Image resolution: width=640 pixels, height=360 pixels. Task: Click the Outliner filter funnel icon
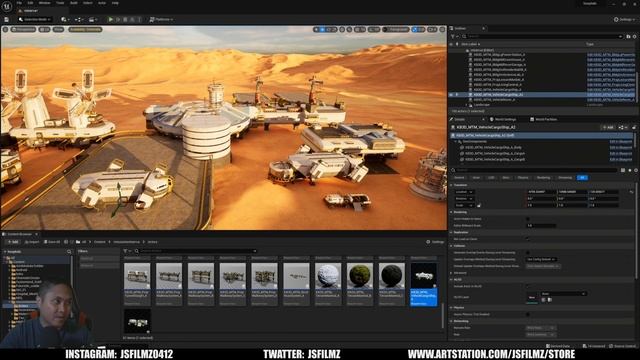click(453, 36)
